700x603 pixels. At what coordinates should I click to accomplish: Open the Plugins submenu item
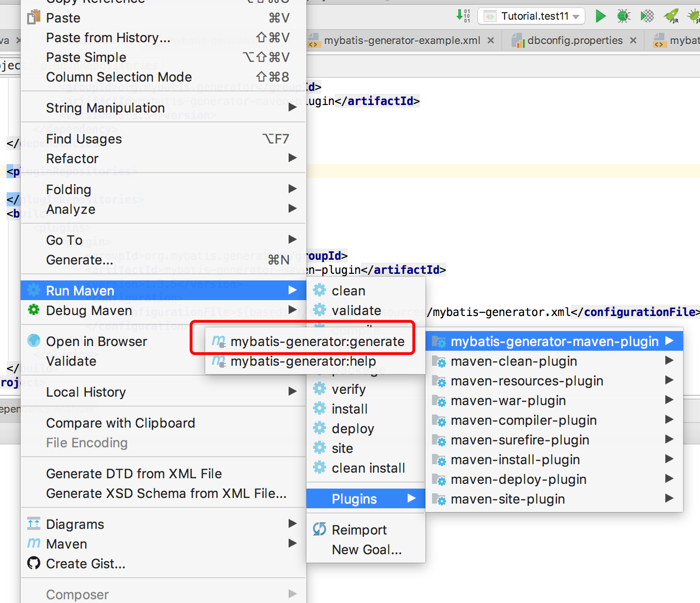(366, 499)
